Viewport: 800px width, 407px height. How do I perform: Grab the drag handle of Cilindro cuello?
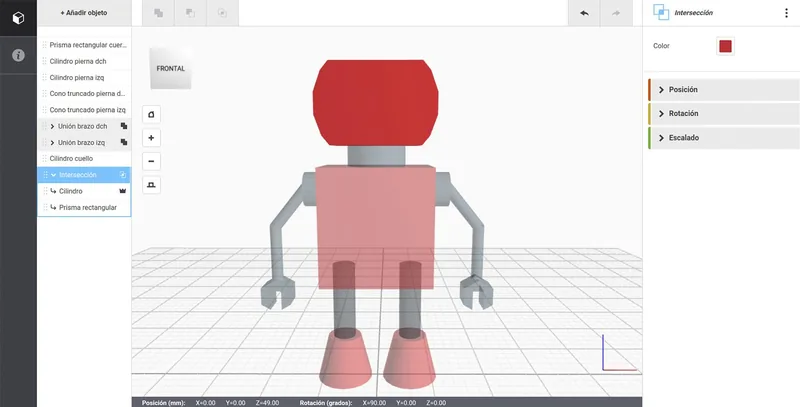tap(44, 159)
